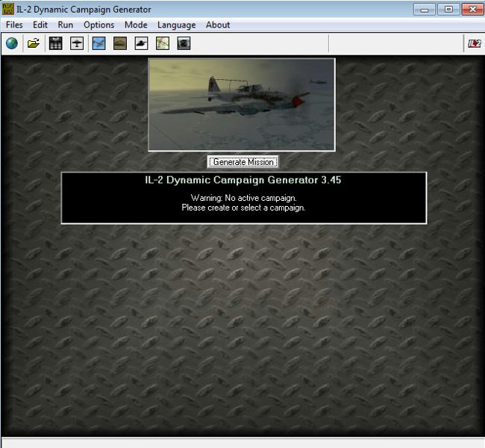Click the IL-2 logo icon at toolbar right
This screenshot has height=448, width=485.
(474, 43)
